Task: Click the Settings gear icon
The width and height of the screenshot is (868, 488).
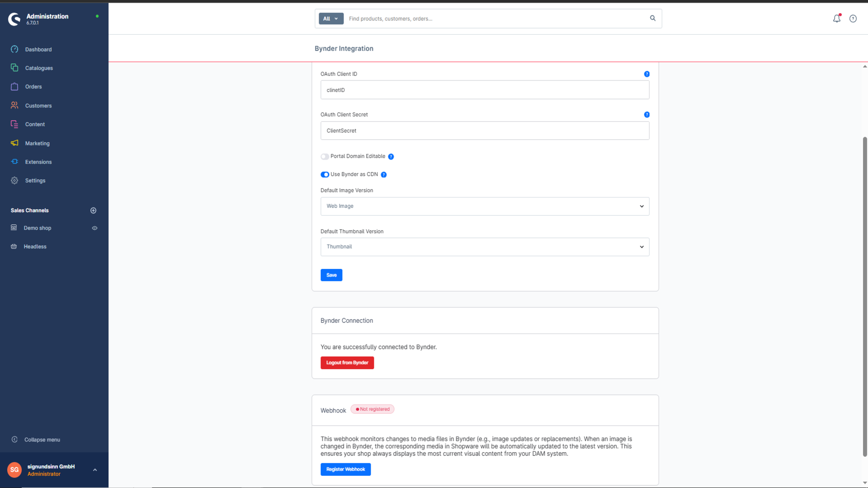Action: (x=14, y=180)
